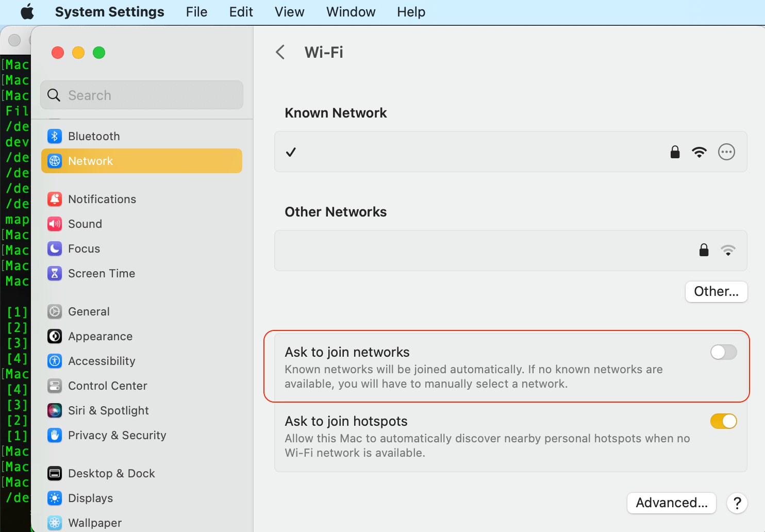Open Accessibility settings
Viewport: 765px width, 532px height.
(102, 361)
